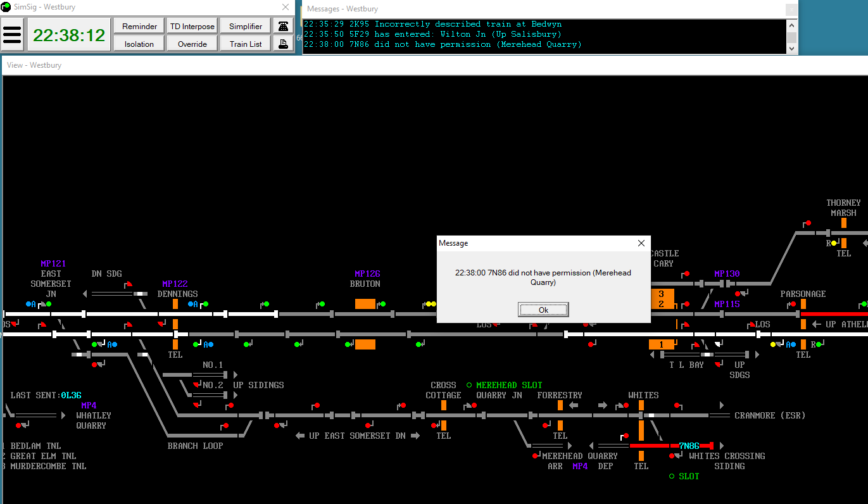
Task: Click Messages window scrollbar down arrow
Action: coord(791,49)
